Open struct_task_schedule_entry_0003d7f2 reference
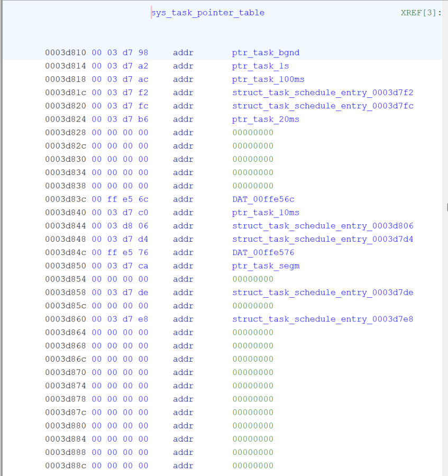448x476 pixels. click(323, 93)
